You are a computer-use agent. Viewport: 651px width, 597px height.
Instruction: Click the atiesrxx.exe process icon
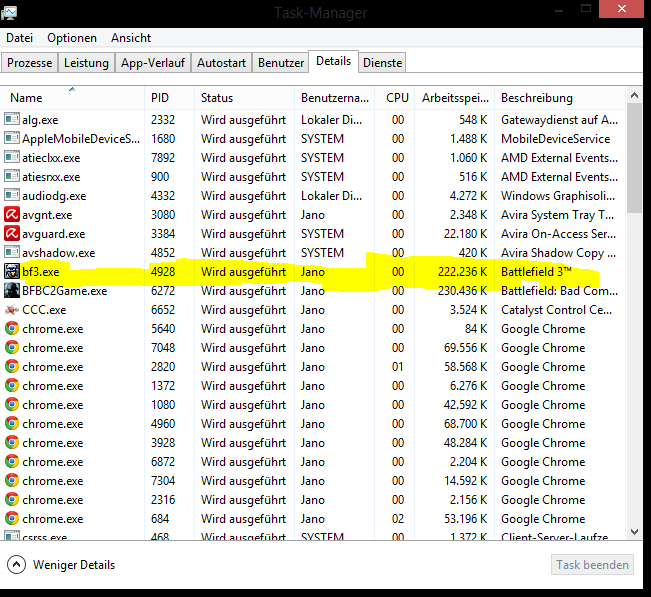click(12, 176)
